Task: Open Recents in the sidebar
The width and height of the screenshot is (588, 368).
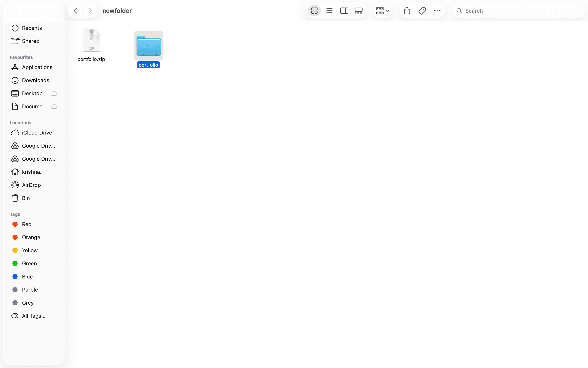Action: click(34, 28)
